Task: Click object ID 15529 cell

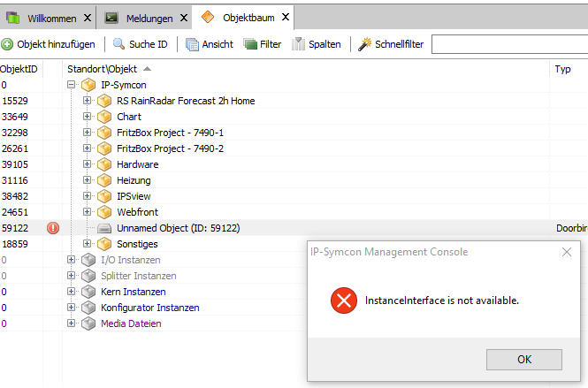Action: point(15,101)
